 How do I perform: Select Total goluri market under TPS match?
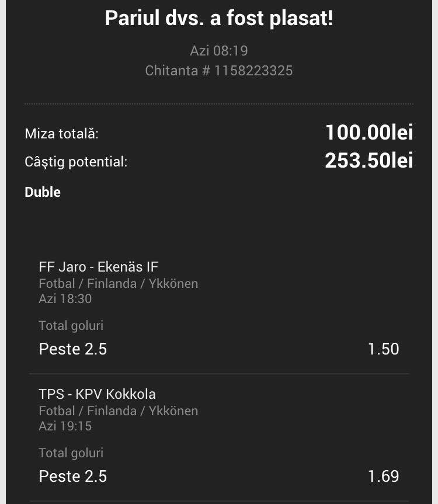(x=71, y=453)
